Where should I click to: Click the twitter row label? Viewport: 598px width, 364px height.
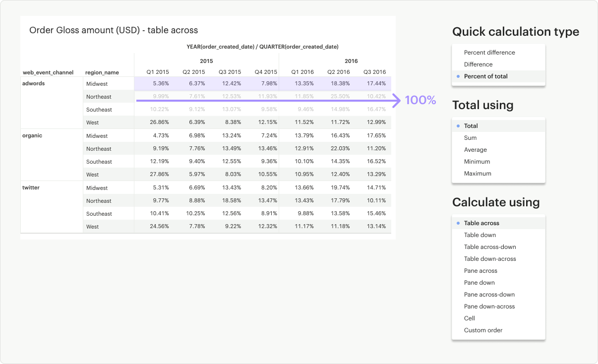pos(31,188)
